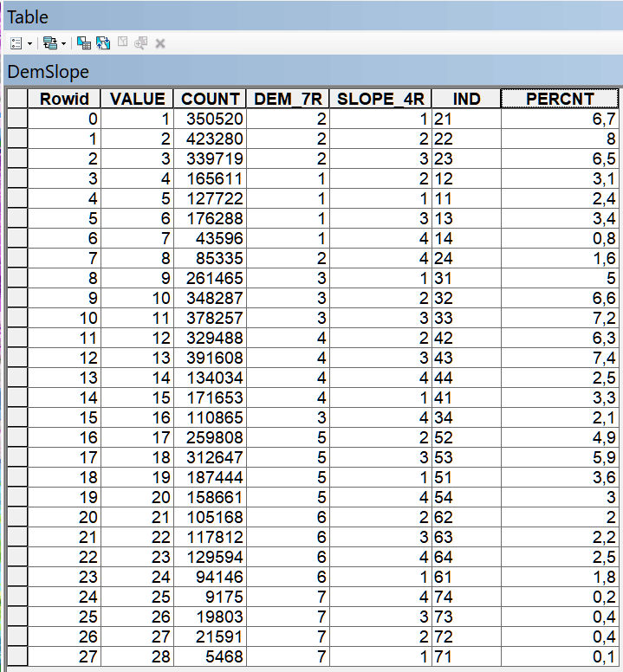The height and width of the screenshot is (672, 623).
Task: Open the Table Options menu icon
Action: coord(16,42)
